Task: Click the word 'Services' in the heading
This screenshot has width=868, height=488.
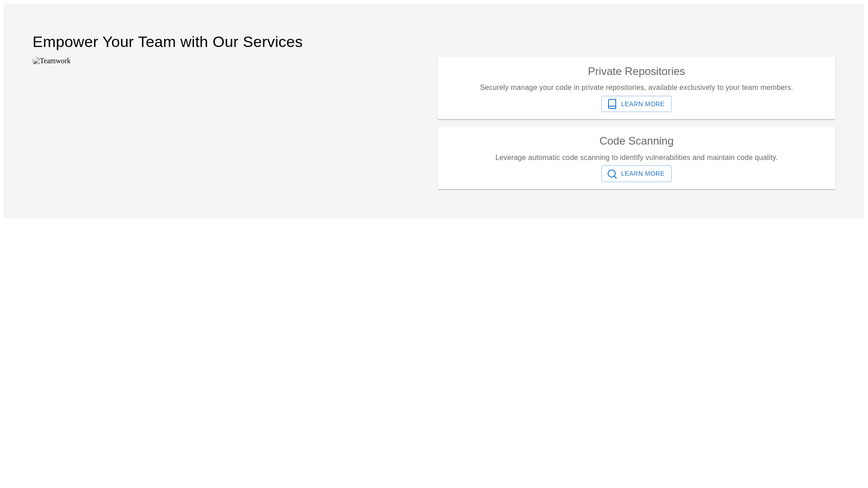Action: point(273,42)
